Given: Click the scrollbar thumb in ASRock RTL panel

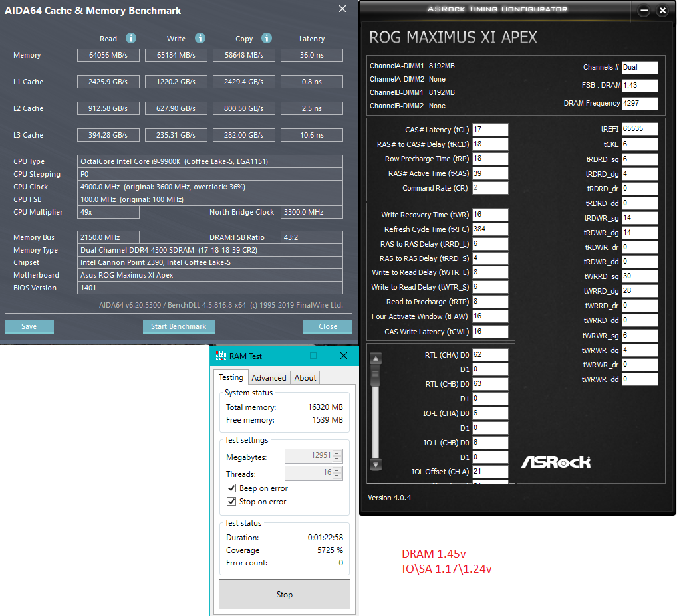Looking at the screenshot, I should [x=376, y=377].
